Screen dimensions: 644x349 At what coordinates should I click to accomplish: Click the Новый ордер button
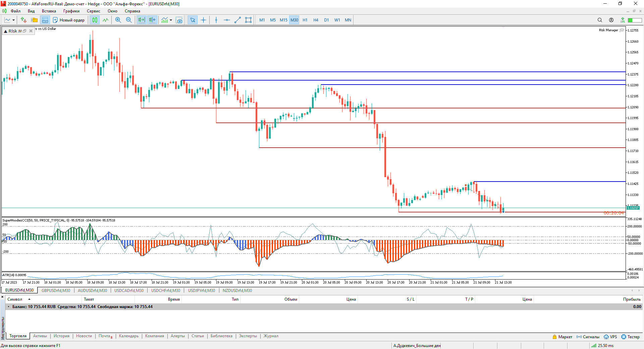tap(69, 20)
